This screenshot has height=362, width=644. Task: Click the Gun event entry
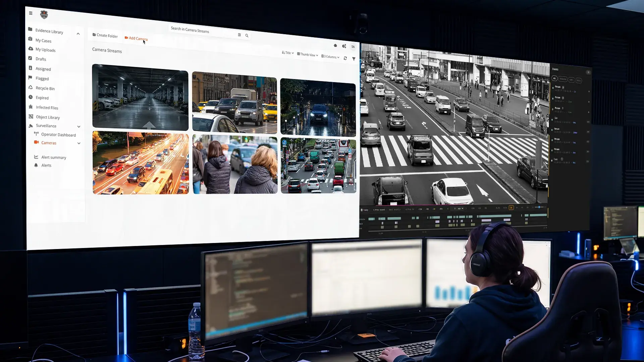coord(570,120)
